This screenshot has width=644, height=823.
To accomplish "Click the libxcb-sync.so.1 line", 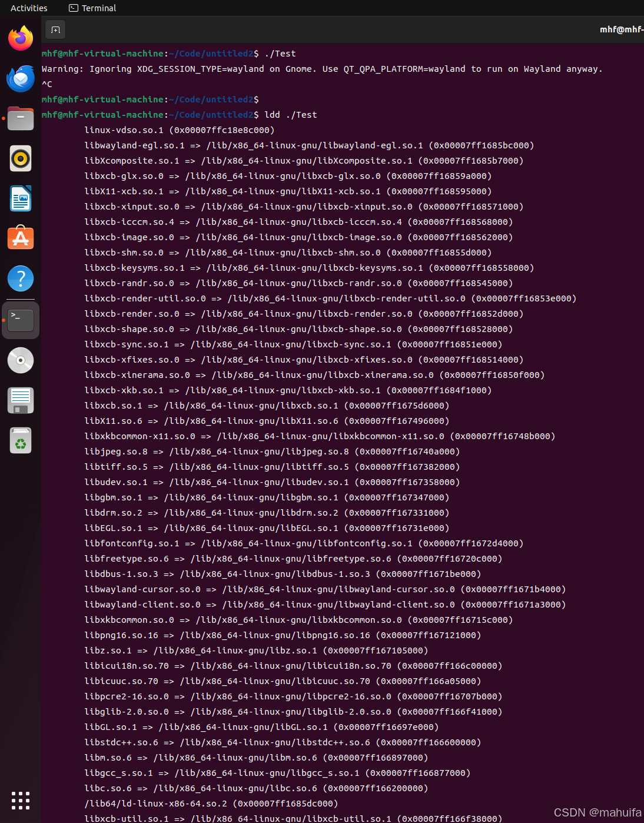I will [293, 344].
